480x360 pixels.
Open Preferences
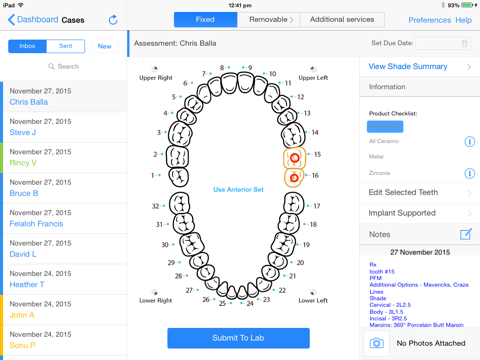(x=430, y=20)
